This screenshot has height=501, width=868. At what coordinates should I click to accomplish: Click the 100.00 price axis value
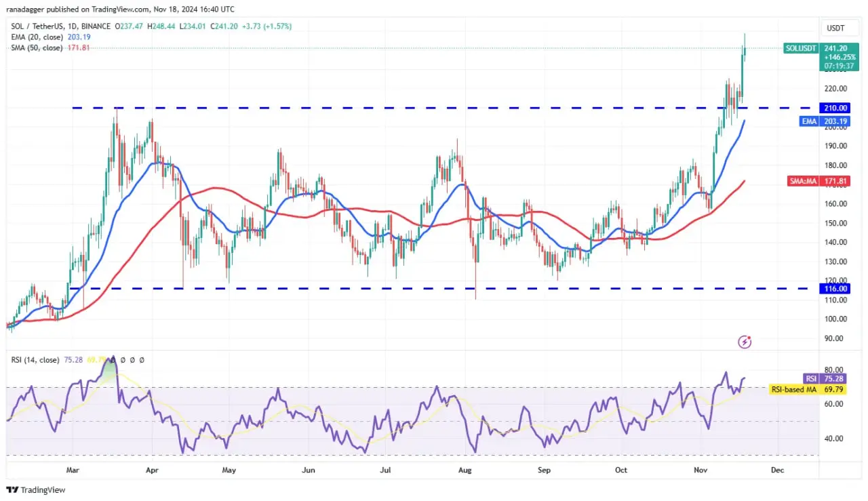834,319
